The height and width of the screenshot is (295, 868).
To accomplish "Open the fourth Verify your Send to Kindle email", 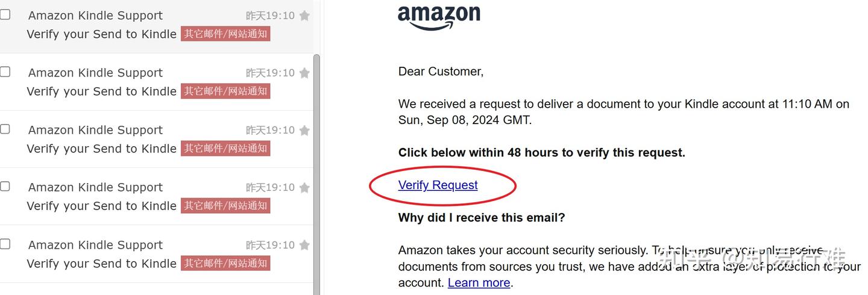I will tap(101, 206).
